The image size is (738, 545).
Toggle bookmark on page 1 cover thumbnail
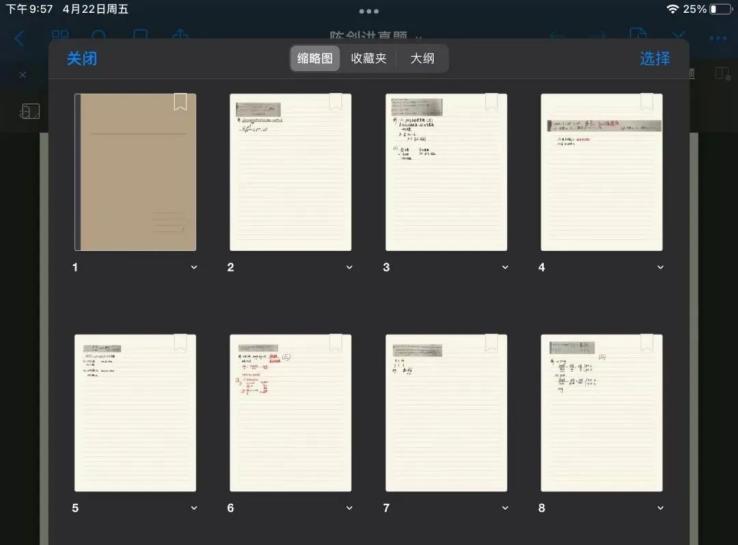[x=180, y=102]
